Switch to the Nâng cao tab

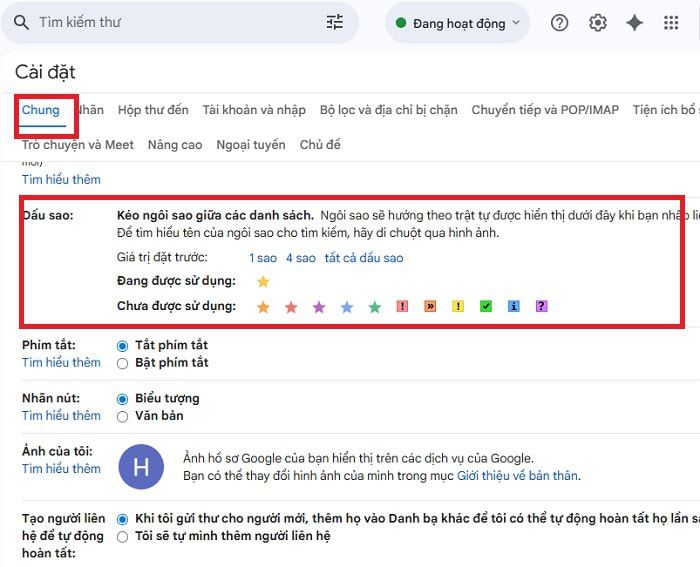[175, 145]
